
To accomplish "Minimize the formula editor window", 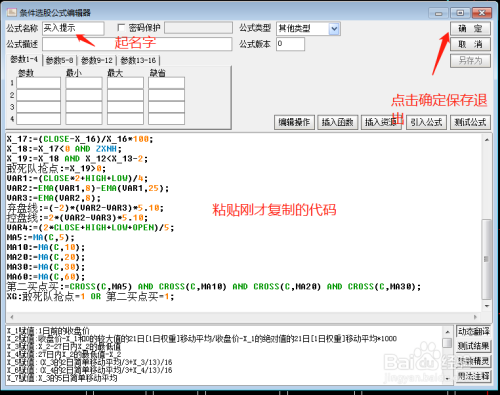I will (439, 13).
